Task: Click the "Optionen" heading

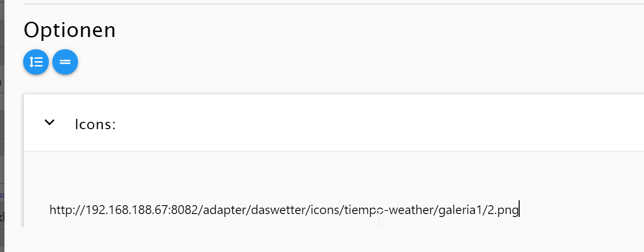Action: click(70, 30)
